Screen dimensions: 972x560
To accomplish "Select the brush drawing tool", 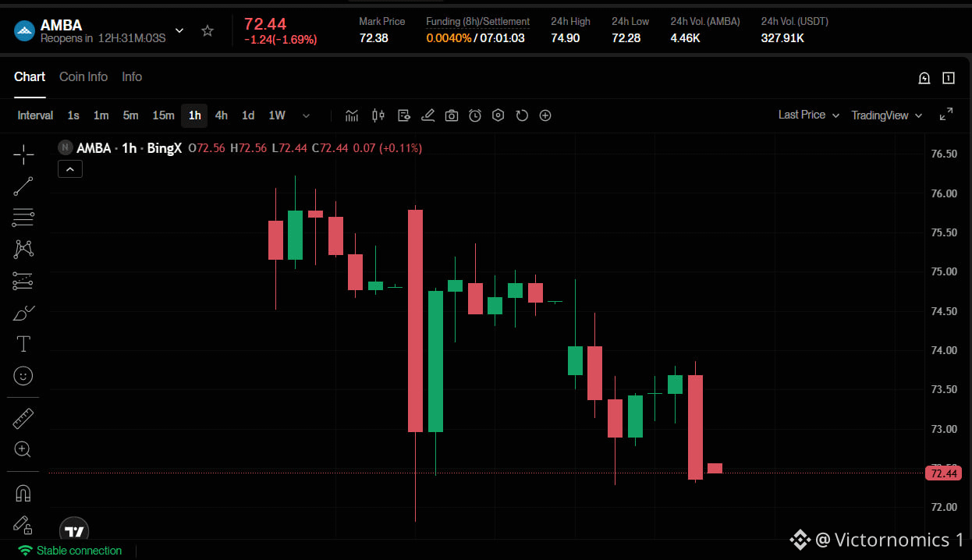I will coord(23,313).
